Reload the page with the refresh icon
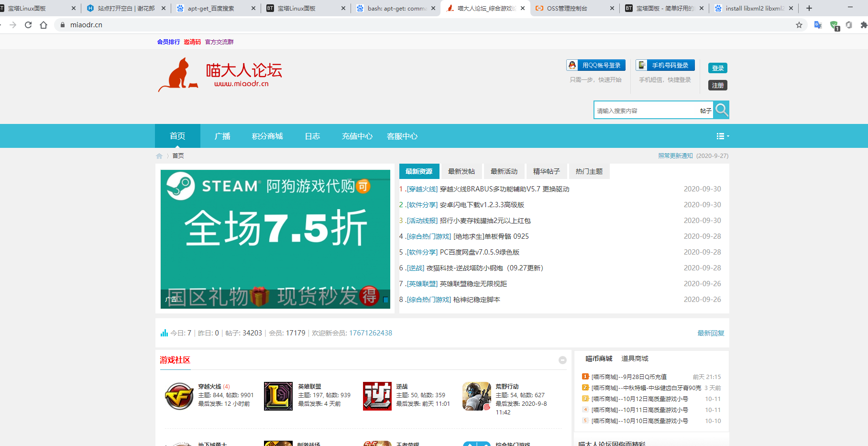Screen dimensions: 868x446 pyautogui.click(x=28, y=25)
